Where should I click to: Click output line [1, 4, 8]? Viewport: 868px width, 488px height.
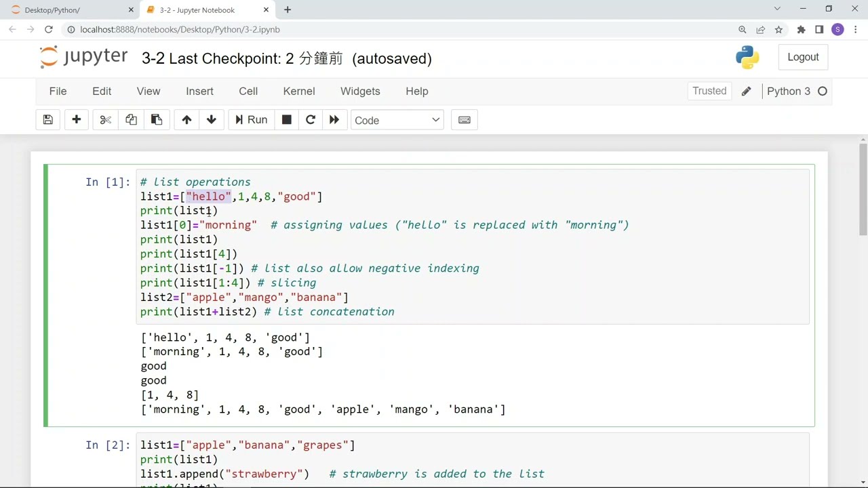pyautogui.click(x=170, y=395)
